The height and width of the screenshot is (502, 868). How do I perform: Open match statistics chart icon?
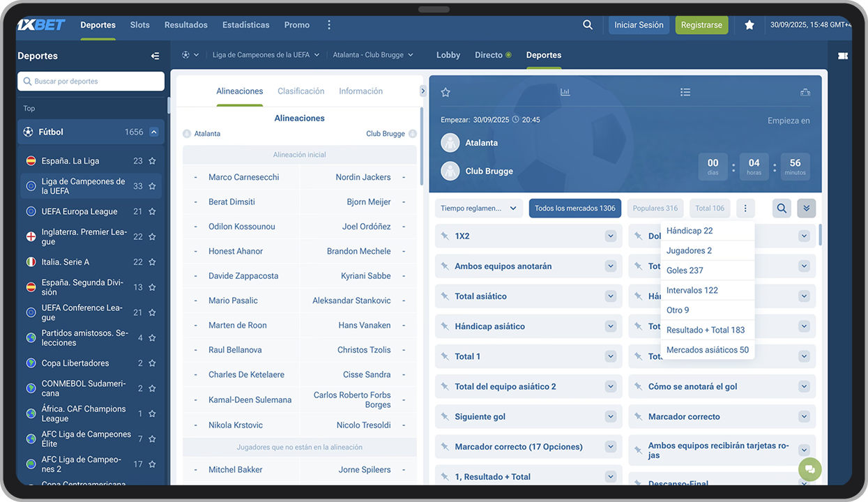[565, 92]
